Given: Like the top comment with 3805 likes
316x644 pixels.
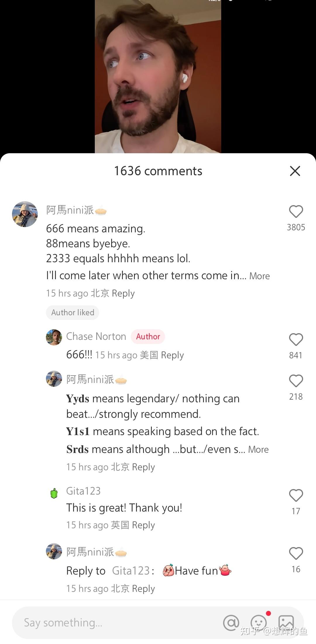Looking at the screenshot, I should click(296, 211).
